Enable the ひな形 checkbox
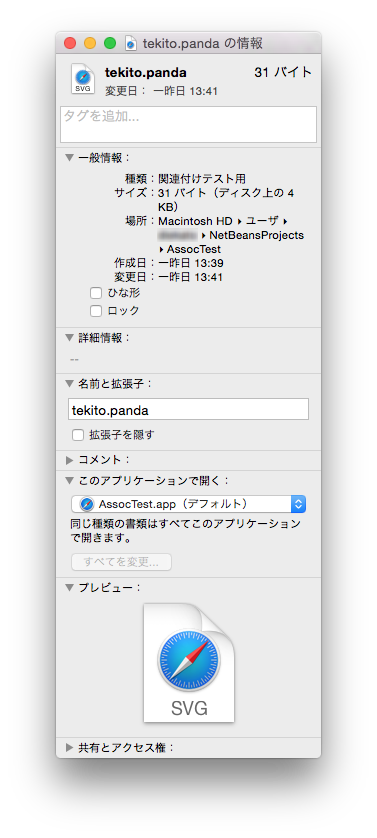The image size is (377, 838). tap(96, 293)
